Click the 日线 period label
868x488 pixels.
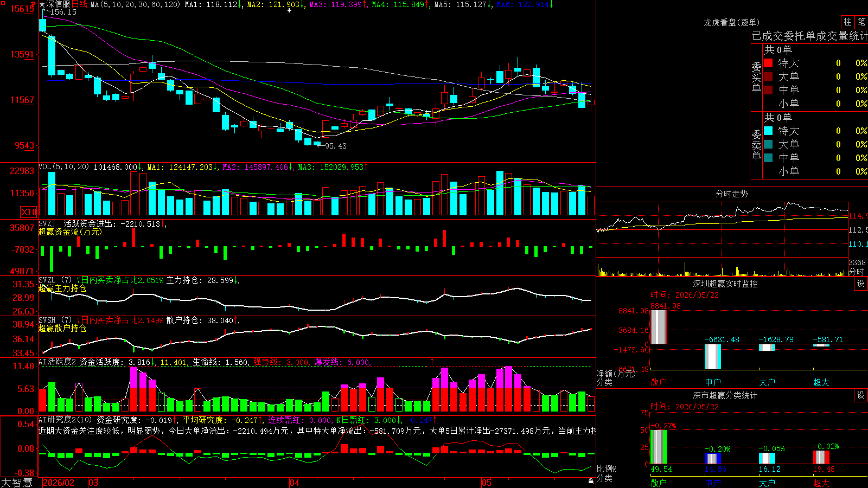(79, 4)
